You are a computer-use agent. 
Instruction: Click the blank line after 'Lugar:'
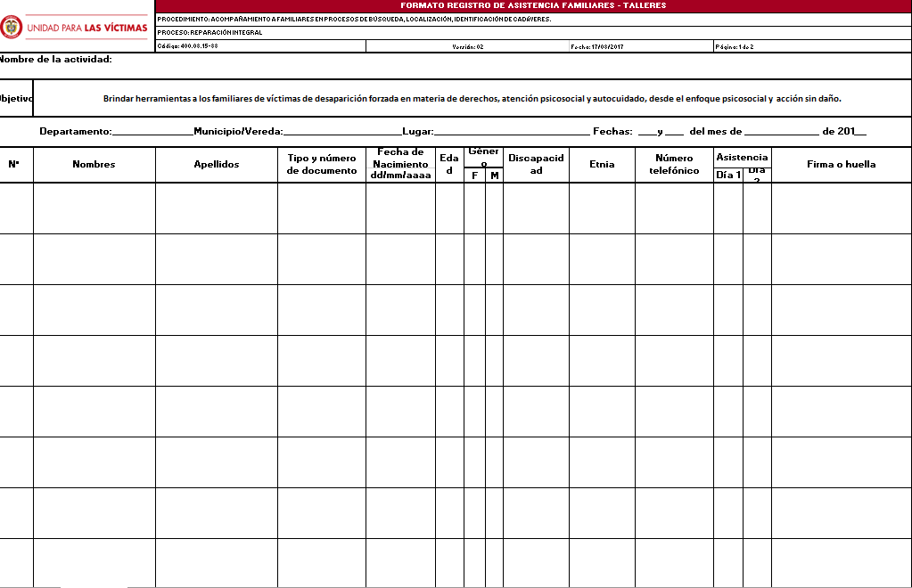tap(512, 132)
